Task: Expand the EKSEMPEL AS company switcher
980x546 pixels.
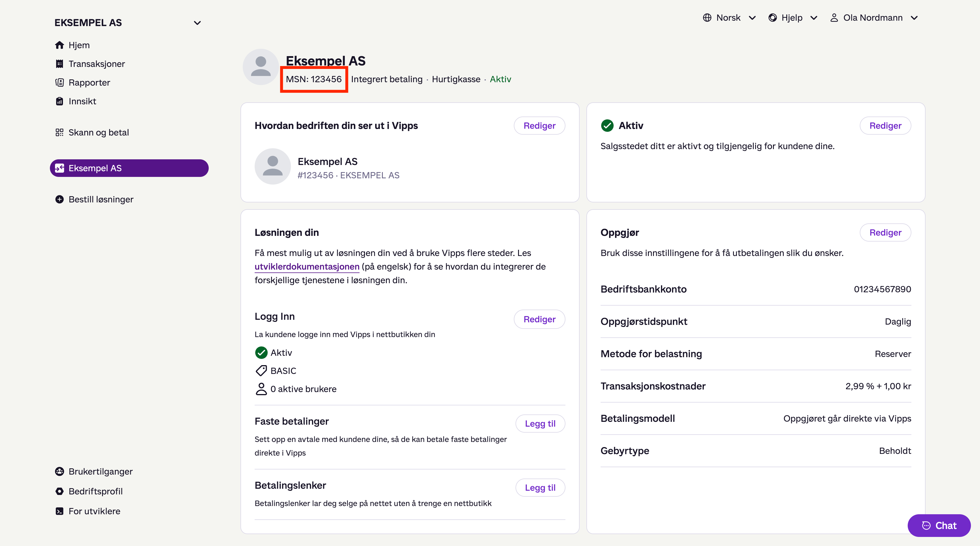Action: [197, 23]
